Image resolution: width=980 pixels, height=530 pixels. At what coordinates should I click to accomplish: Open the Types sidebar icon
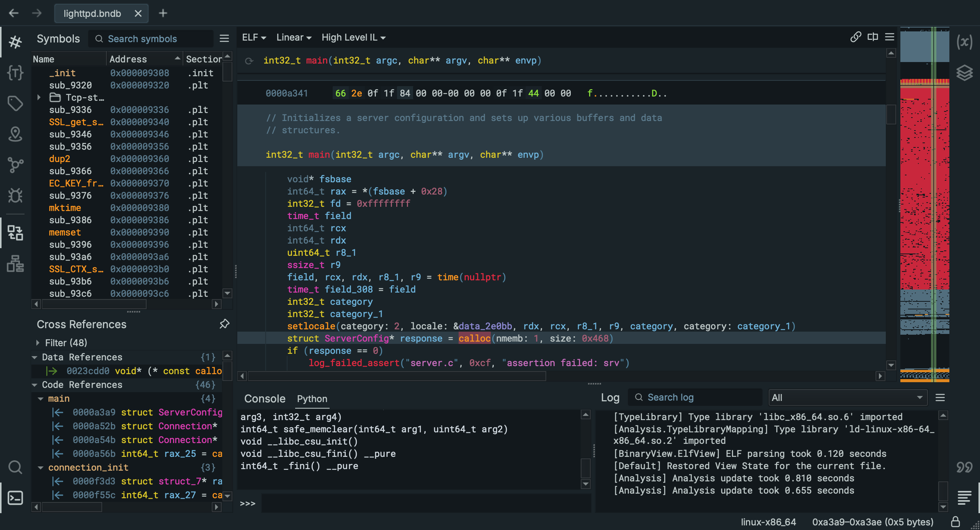(x=15, y=72)
